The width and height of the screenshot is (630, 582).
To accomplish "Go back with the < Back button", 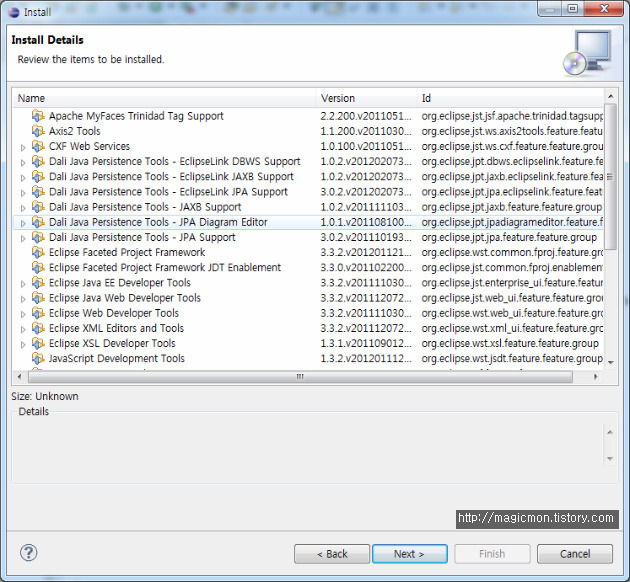I will point(332,554).
